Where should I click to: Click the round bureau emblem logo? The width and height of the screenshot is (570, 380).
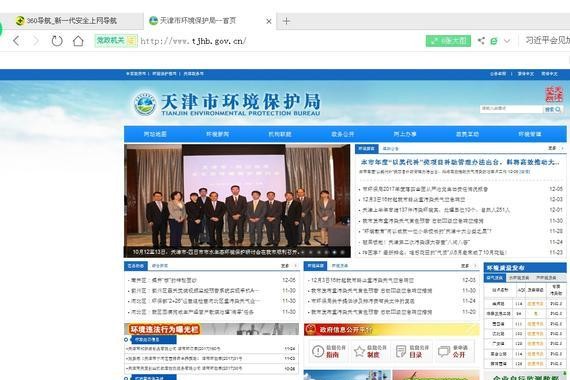(x=145, y=104)
